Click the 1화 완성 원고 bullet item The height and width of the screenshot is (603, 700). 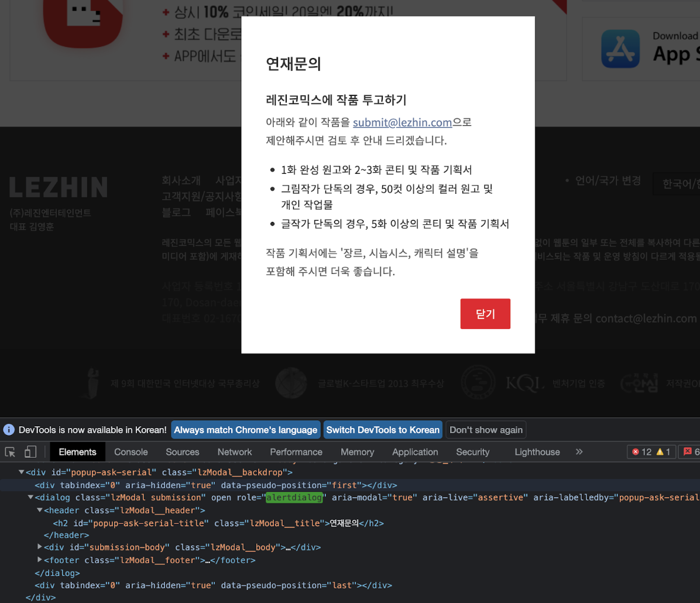coord(376,170)
